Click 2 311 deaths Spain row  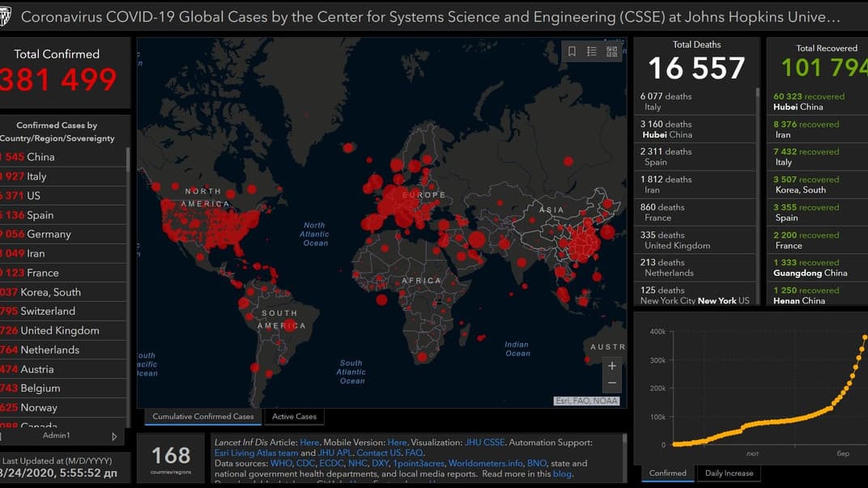695,156
